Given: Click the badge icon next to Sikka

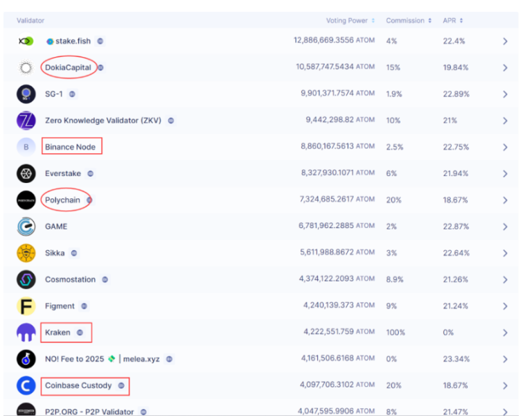Looking at the screenshot, I should click(74, 253).
